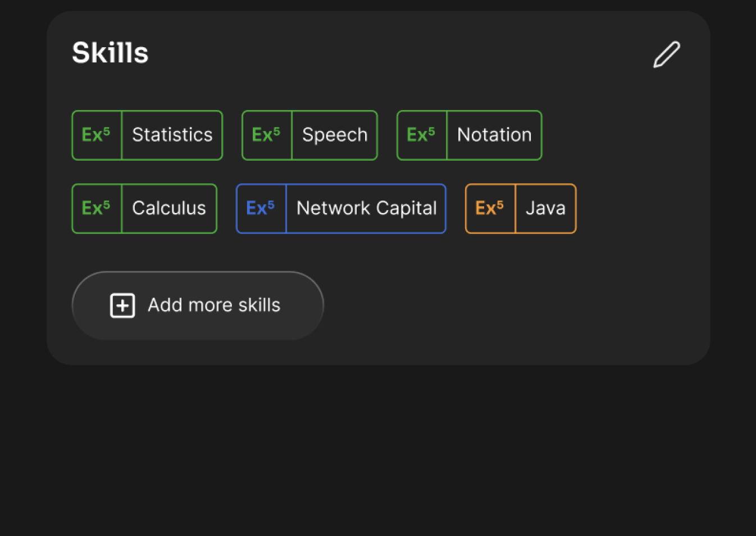Select the Java skill label
The width and height of the screenshot is (756, 536).
[x=545, y=208]
